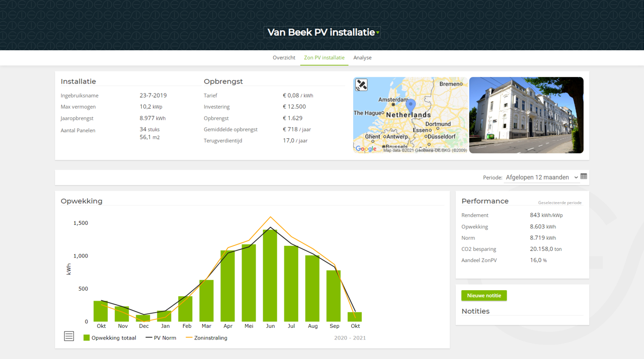Click the CO2 besparing value 20.158,0 ton
The image size is (644, 359).
click(x=546, y=249)
